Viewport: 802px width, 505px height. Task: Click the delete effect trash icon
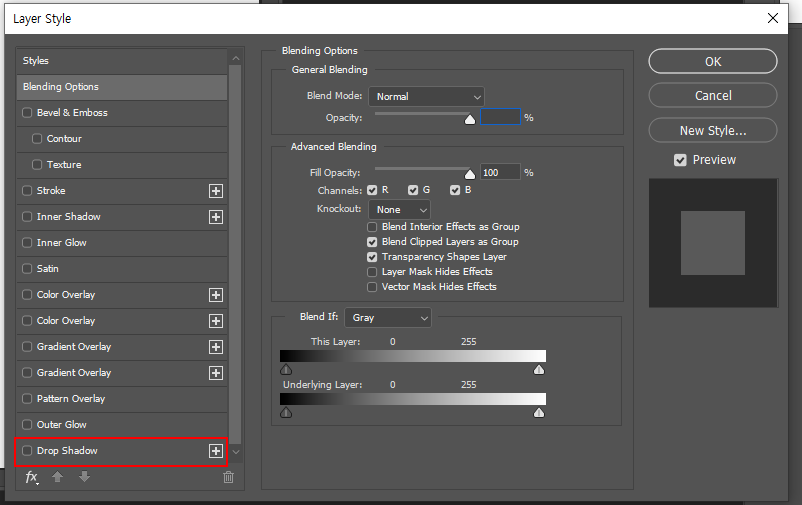click(228, 477)
